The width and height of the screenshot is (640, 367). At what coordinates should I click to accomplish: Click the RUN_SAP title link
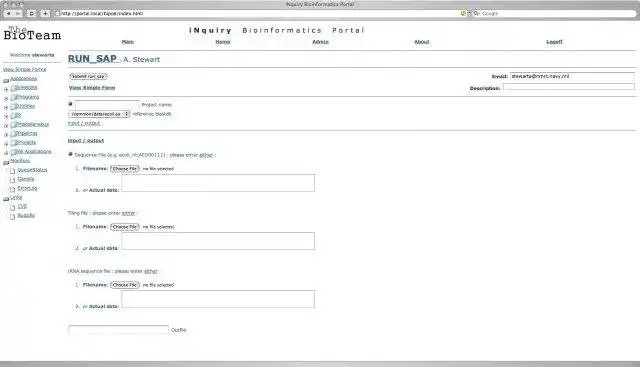point(92,59)
